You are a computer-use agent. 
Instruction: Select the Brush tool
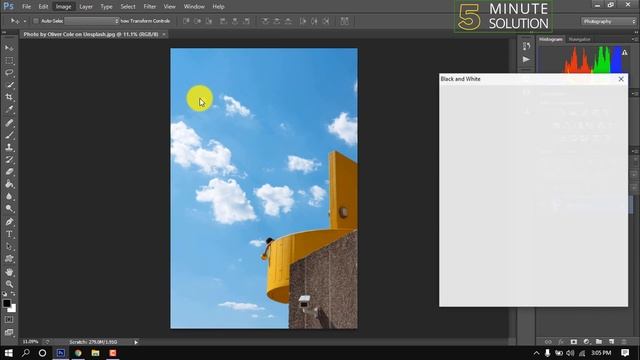[9, 135]
